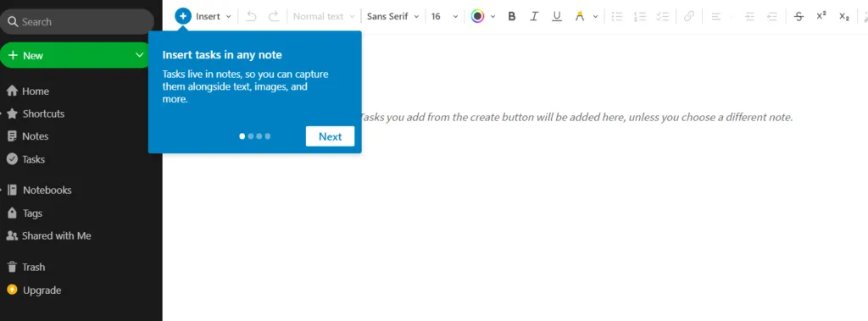Image resolution: width=868 pixels, height=321 pixels.
Task: Open the Insert dropdown arrow
Action: coord(229,17)
